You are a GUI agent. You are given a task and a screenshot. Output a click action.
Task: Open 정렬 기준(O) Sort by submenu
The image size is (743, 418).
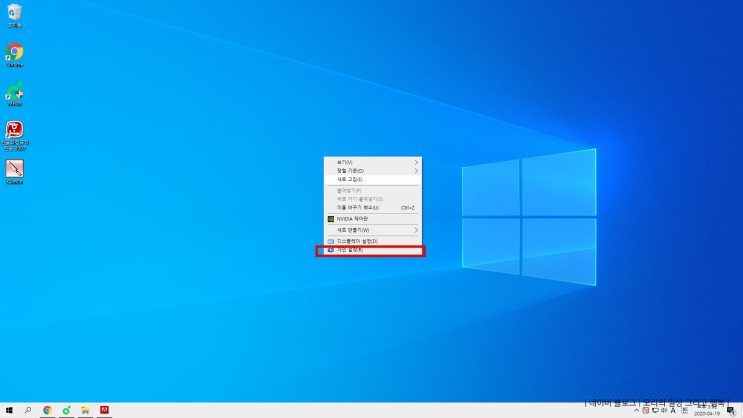373,171
